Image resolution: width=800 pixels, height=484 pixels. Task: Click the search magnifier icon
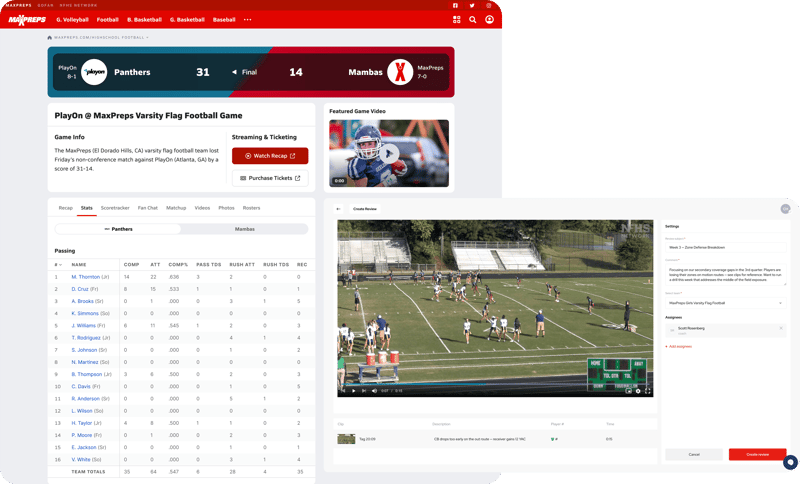[x=473, y=19]
